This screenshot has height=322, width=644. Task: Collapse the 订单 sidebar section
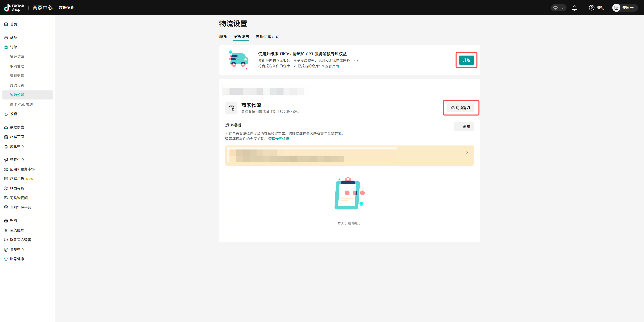tap(13, 47)
